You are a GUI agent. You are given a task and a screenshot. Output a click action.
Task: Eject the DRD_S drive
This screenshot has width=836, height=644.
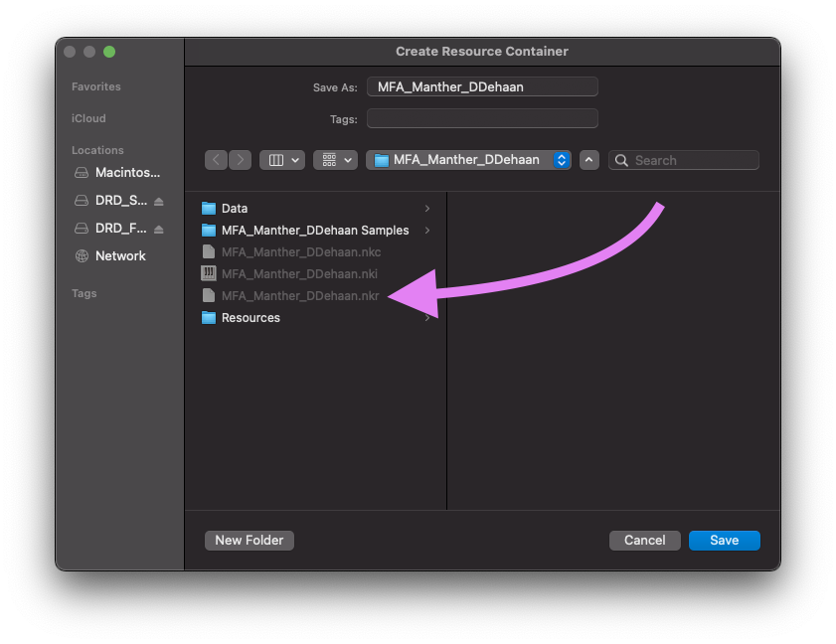click(x=159, y=201)
